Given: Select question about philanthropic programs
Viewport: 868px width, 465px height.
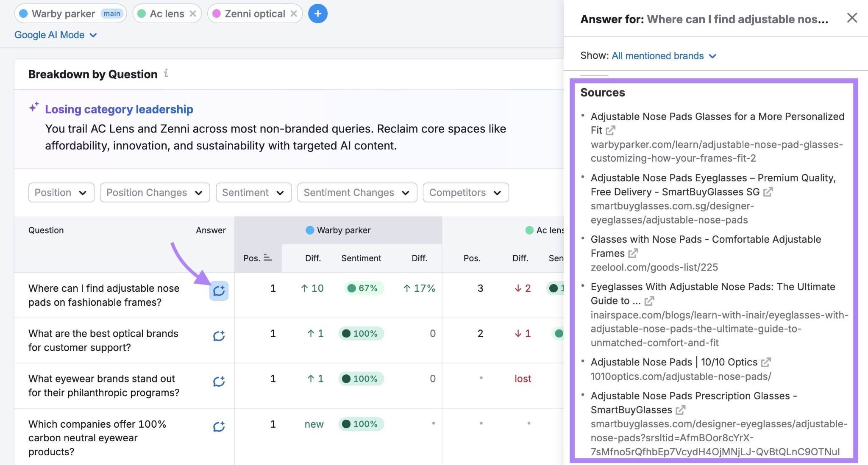Looking at the screenshot, I should [x=104, y=386].
